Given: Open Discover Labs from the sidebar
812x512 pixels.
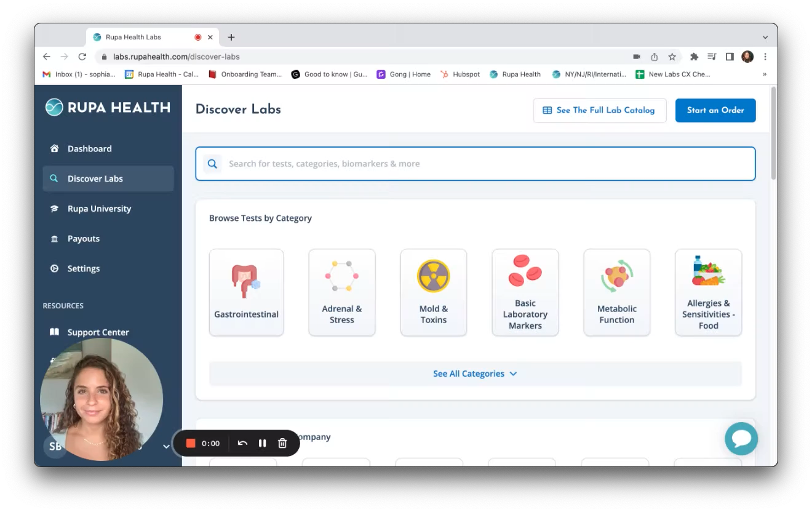Looking at the screenshot, I should click(95, 178).
